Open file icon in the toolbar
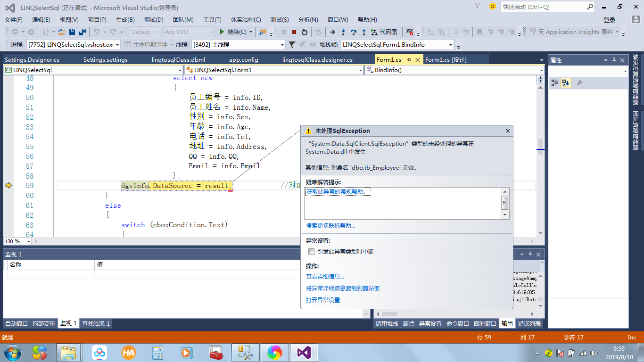 coord(62,32)
